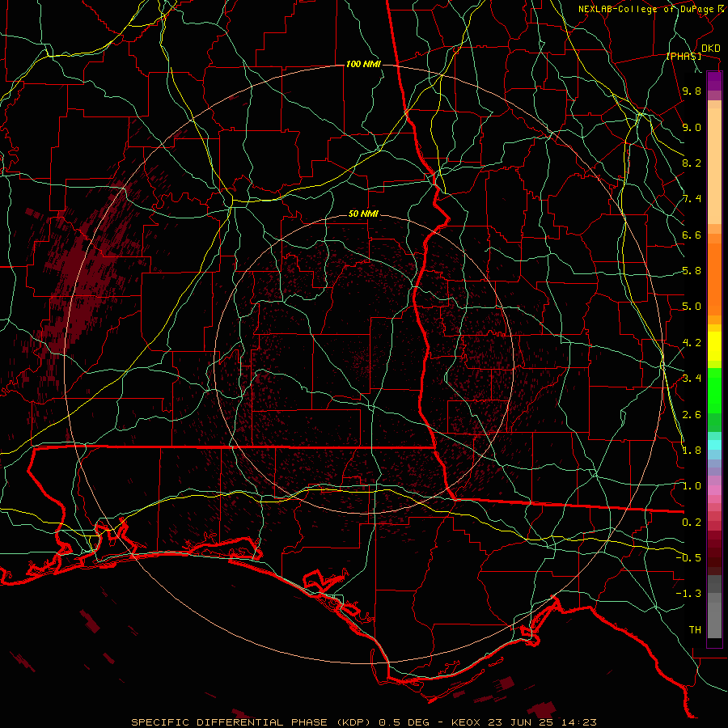
Task: Click the 6.6 scale value
Action: (692, 235)
